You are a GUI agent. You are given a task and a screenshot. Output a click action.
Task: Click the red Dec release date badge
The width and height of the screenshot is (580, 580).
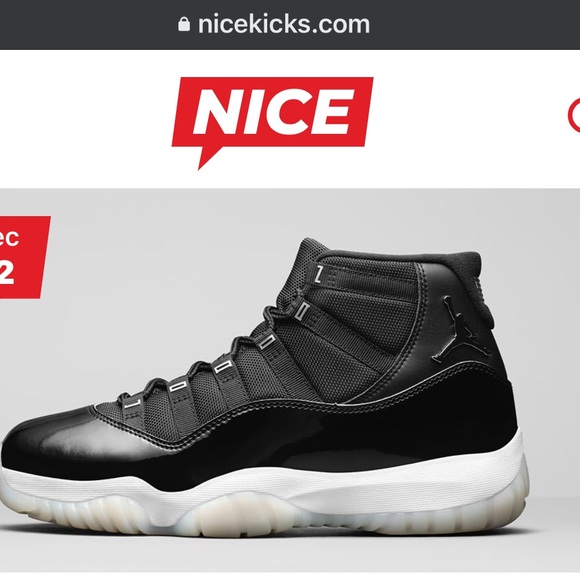pyautogui.click(x=23, y=257)
